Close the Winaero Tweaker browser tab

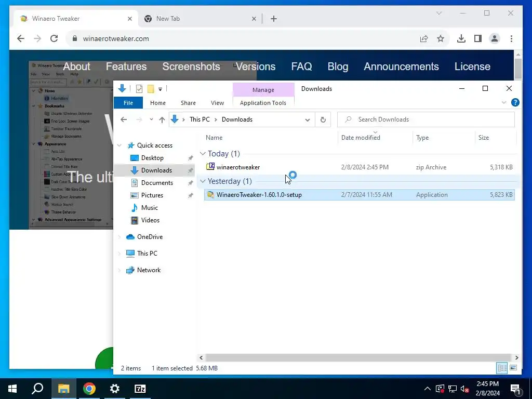click(x=129, y=19)
